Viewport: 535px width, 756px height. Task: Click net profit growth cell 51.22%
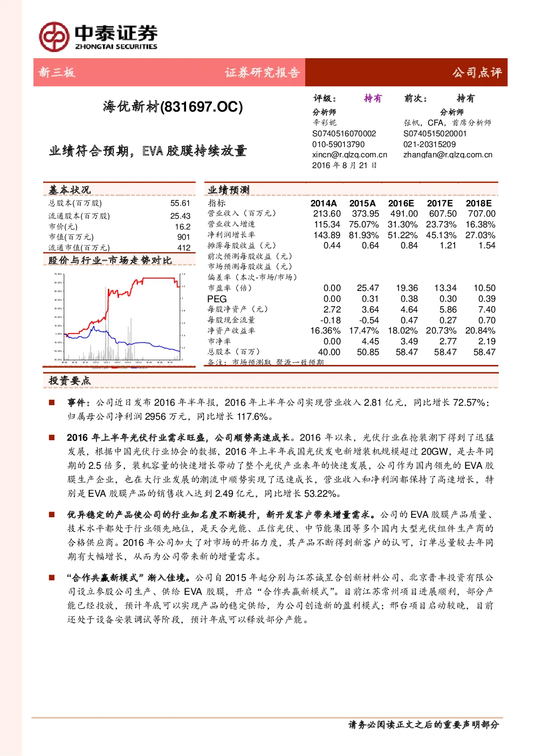(403, 235)
